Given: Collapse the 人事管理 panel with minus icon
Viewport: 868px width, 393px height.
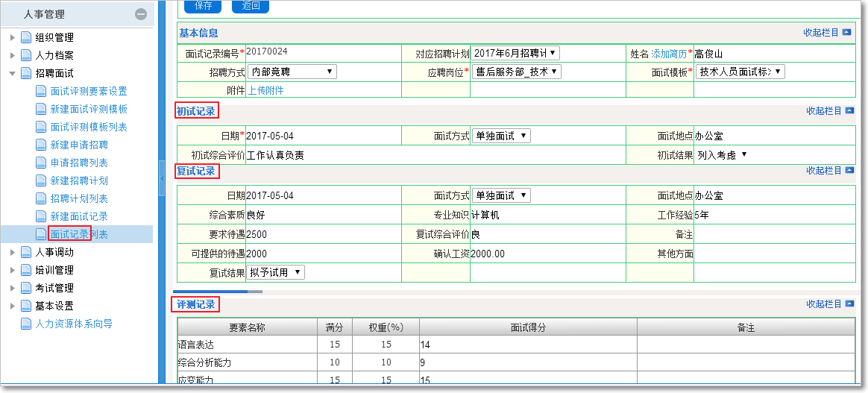Looking at the screenshot, I should 141,14.
